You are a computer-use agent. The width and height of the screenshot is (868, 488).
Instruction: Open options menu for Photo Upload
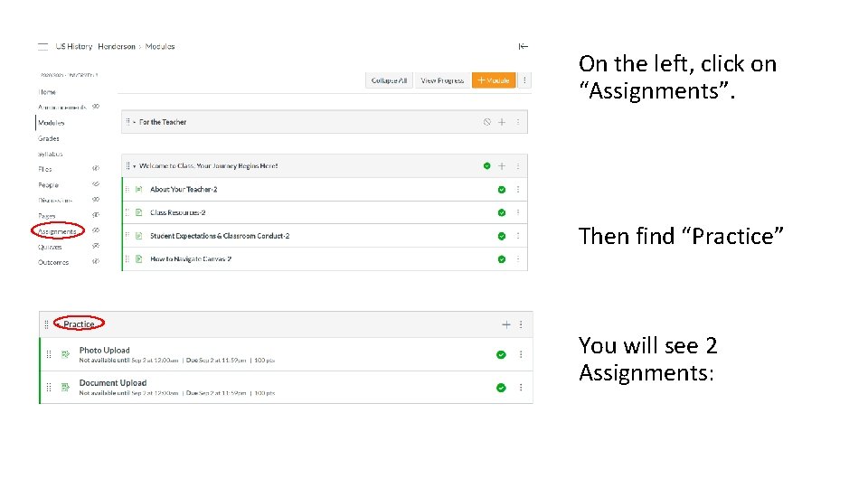click(x=519, y=355)
